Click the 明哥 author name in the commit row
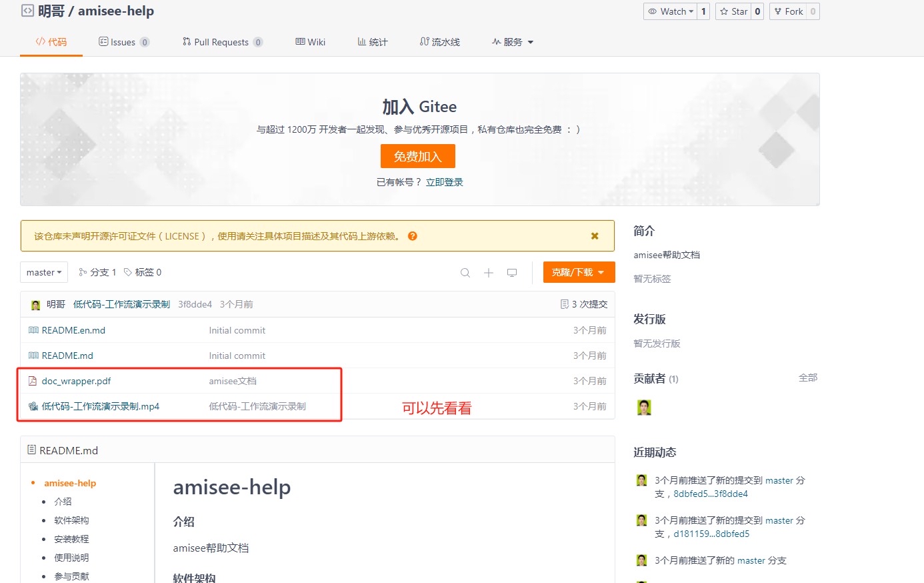This screenshot has height=583, width=924. [x=56, y=304]
